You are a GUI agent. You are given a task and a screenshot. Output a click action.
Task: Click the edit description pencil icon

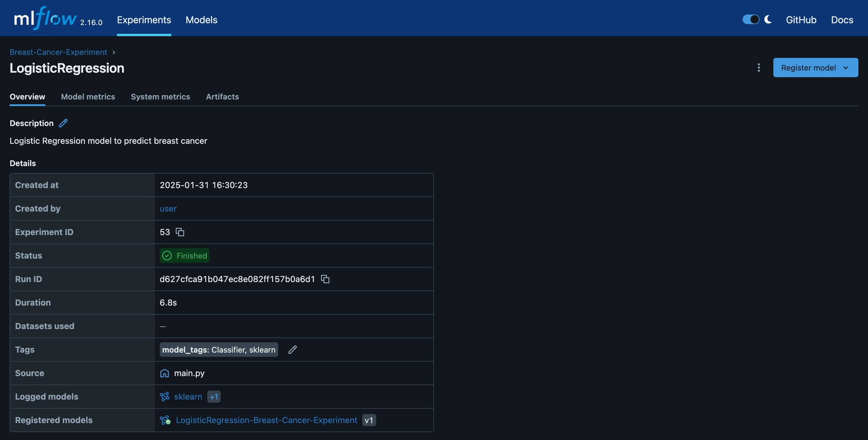(x=63, y=123)
